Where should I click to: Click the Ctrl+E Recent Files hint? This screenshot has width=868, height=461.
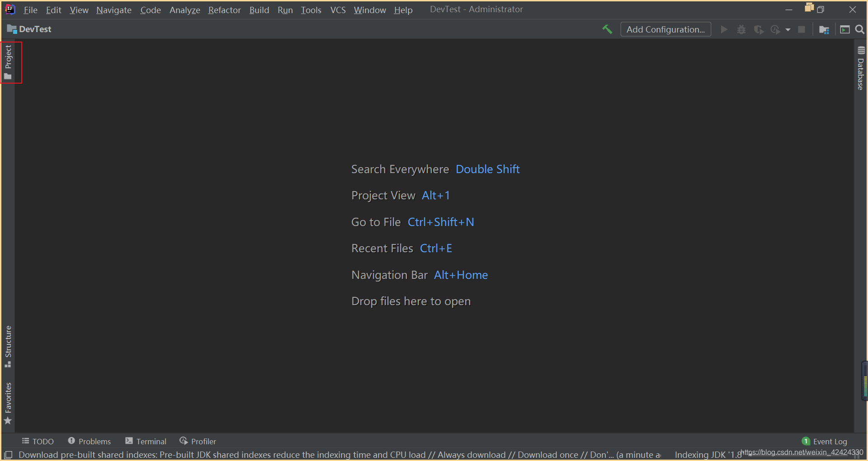click(x=436, y=248)
